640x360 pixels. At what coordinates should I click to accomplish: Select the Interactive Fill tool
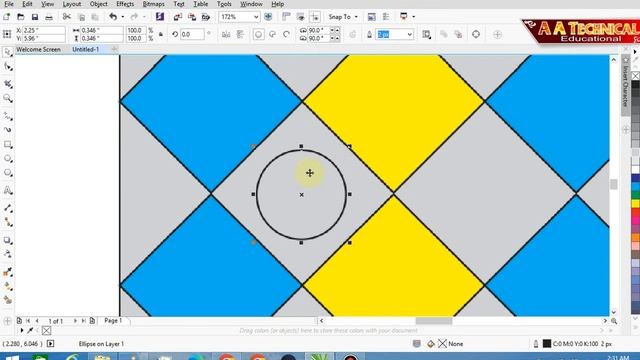click(8, 286)
